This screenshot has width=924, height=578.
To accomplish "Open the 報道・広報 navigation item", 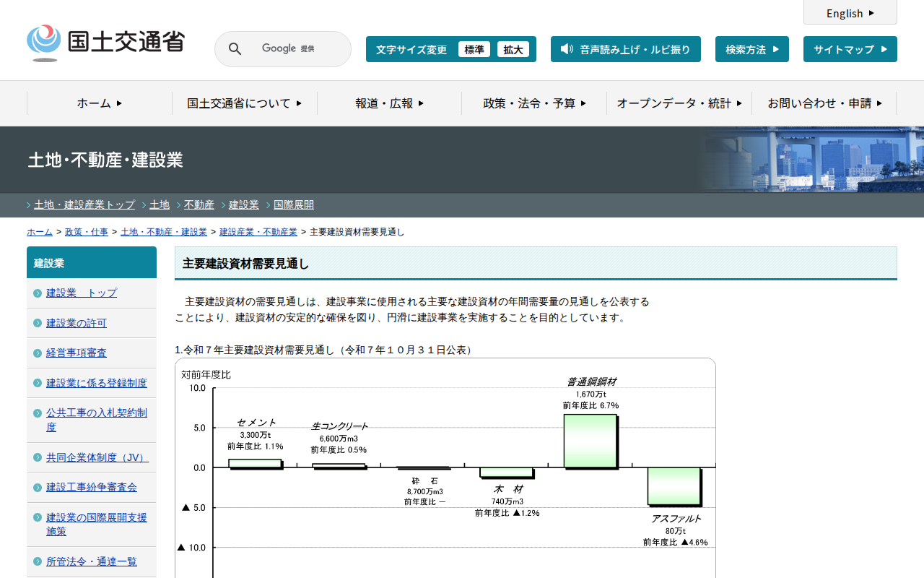I will coord(389,103).
